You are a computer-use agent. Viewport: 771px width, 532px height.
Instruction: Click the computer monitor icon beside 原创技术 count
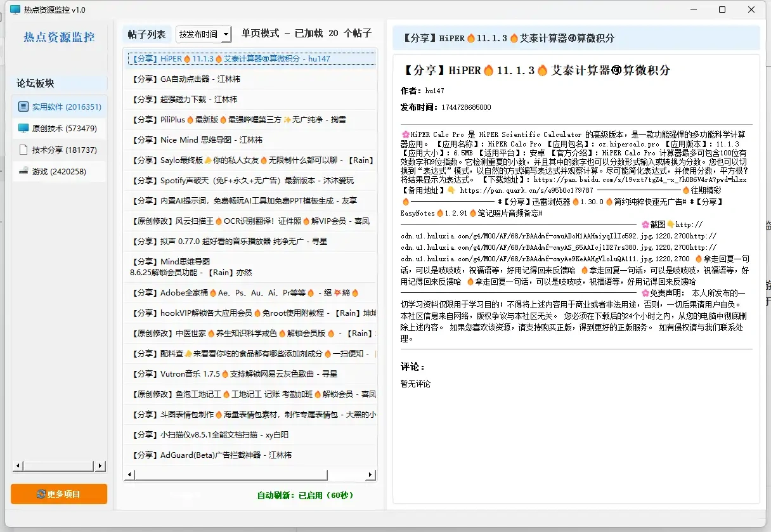click(23, 128)
